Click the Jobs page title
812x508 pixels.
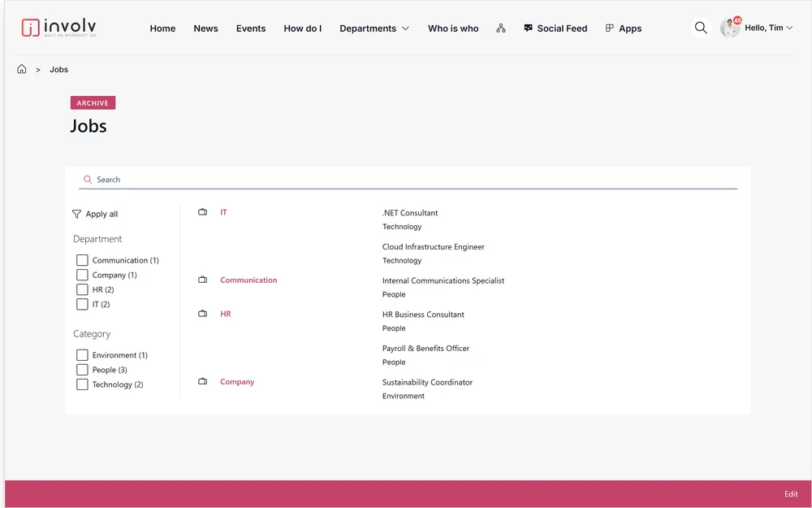coord(89,126)
